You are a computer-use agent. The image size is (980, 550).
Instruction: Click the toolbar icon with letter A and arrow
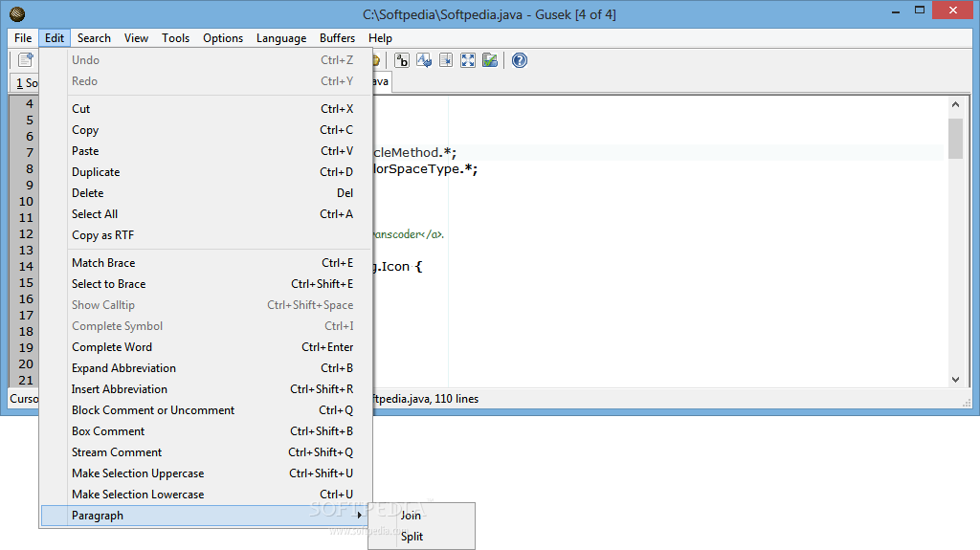tap(424, 60)
